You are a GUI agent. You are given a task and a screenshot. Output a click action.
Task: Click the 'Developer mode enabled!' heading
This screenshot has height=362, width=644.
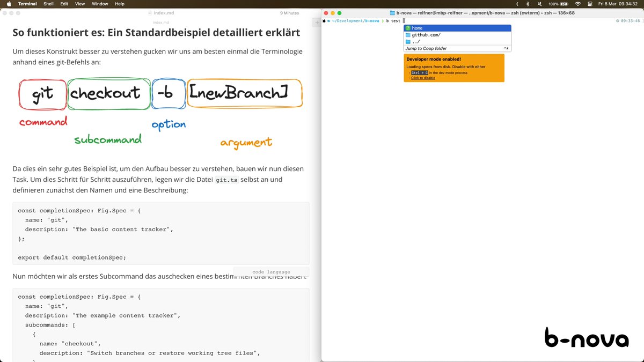[434, 59]
